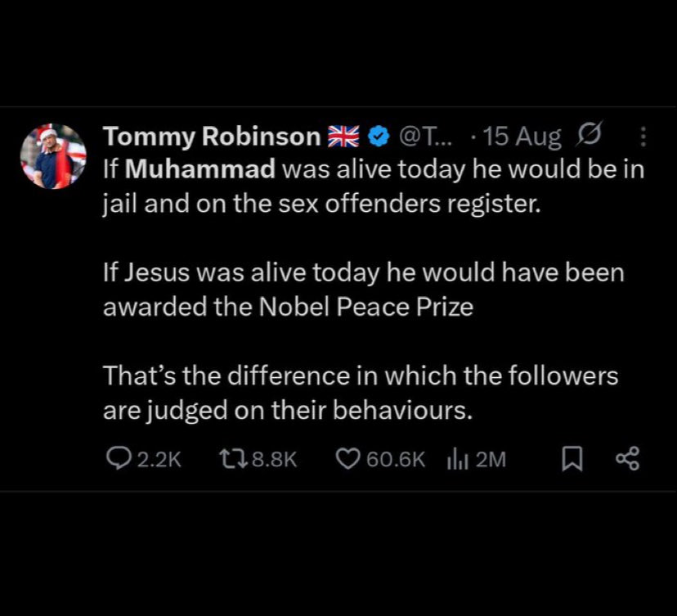Click the Nobel Peace Prize sentence in the tweet

(362, 289)
